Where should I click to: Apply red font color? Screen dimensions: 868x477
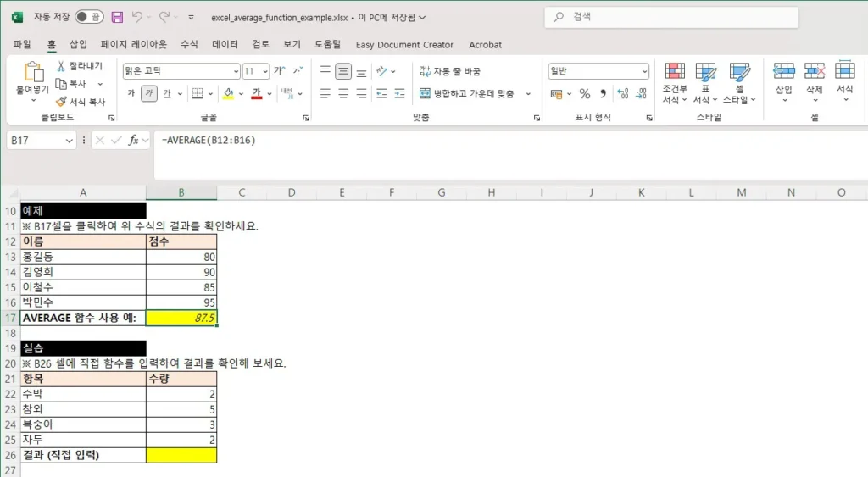click(256, 93)
